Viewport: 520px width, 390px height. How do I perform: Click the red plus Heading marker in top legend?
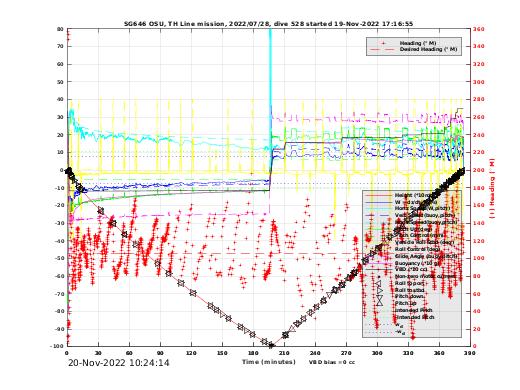pos(383,43)
